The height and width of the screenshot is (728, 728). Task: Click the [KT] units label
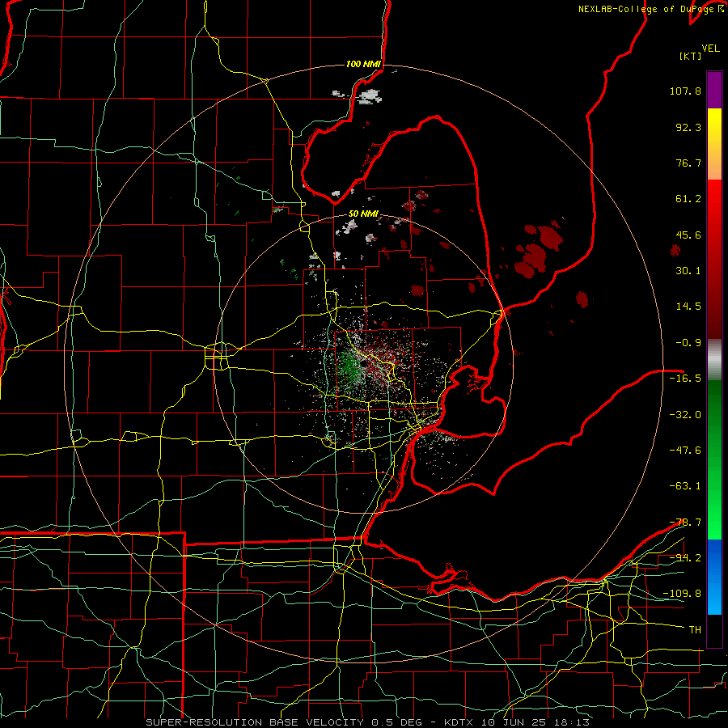click(691, 56)
